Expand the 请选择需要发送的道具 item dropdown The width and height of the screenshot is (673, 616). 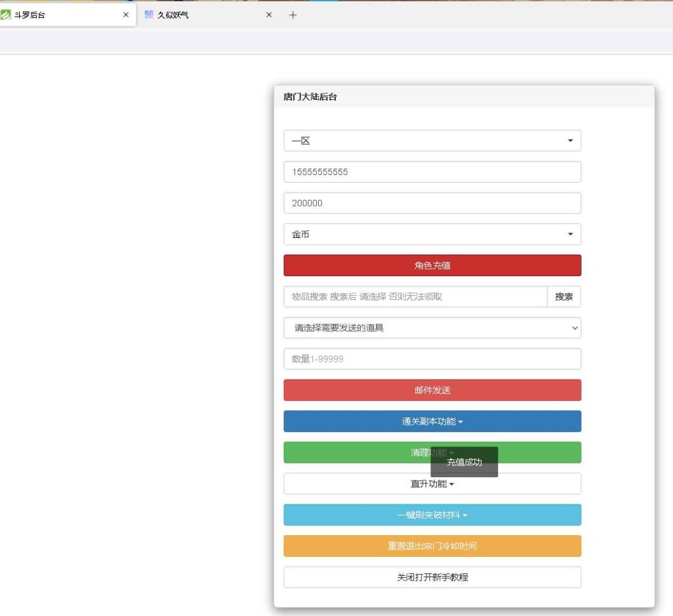click(x=432, y=327)
